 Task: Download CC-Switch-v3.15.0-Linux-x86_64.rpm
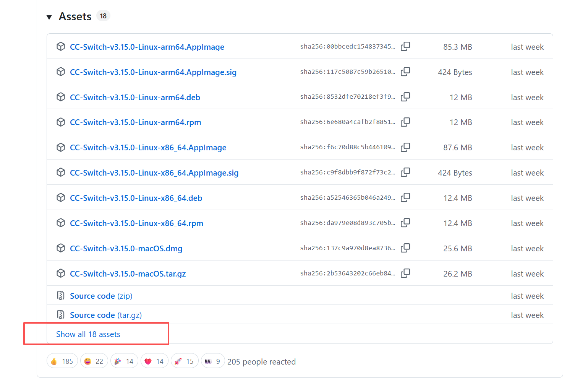(137, 223)
